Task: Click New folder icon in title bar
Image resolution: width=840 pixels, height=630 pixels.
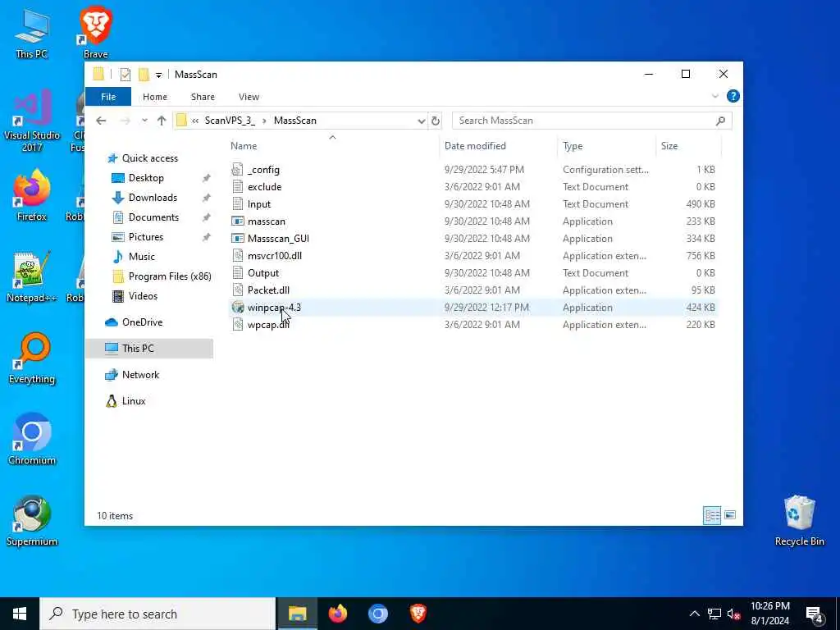Action: (144, 75)
